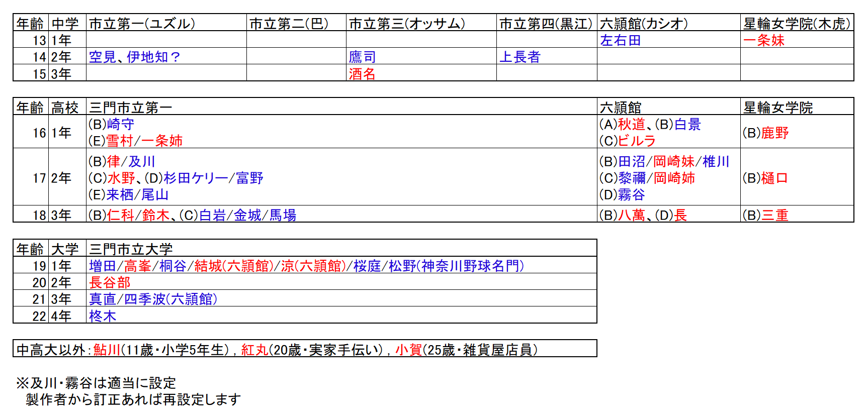Click the name 杉田ケリー
This screenshot has height=417, width=868.
[196, 178]
